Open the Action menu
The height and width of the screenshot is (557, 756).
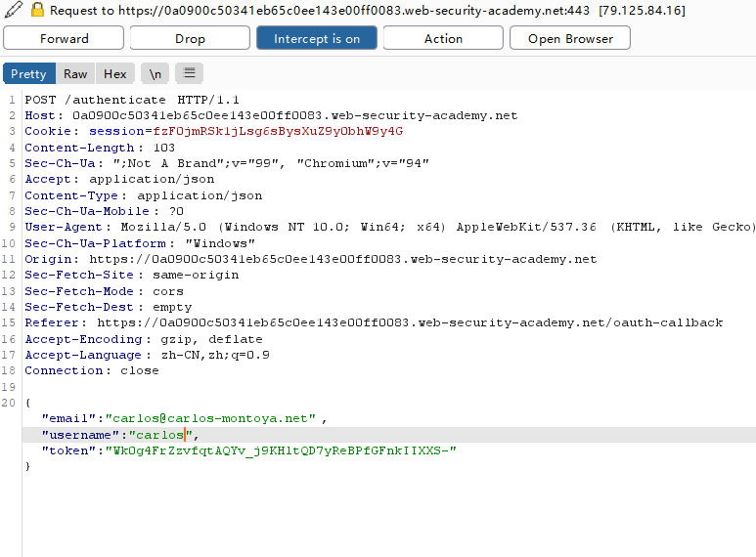pos(443,38)
